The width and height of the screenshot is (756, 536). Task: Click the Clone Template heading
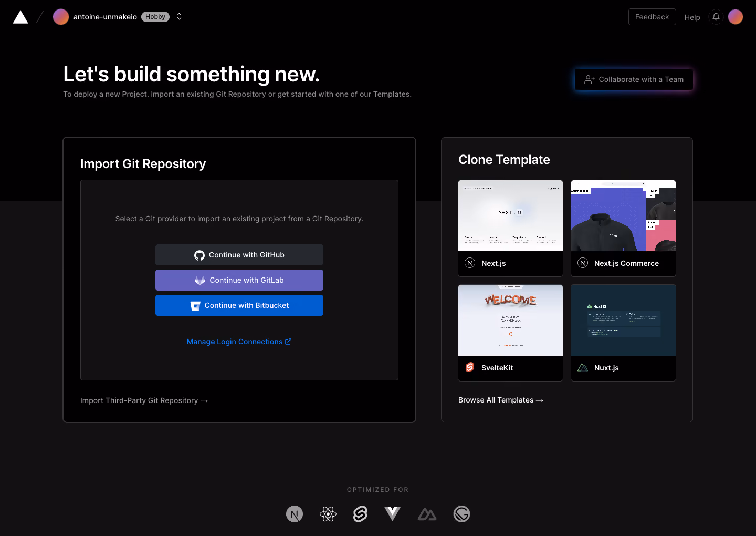click(504, 160)
